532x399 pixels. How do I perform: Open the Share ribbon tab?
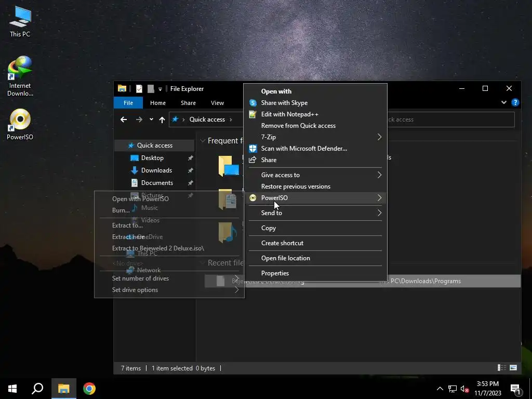tap(188, 103)
